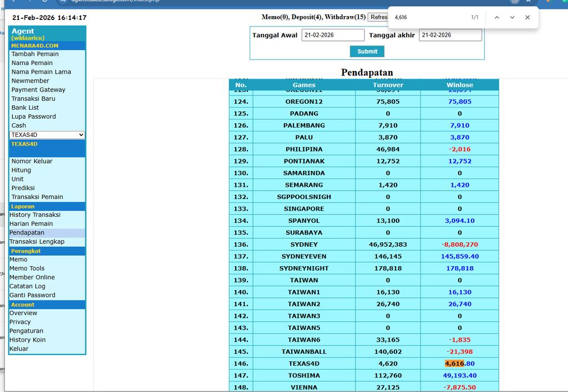Open the TEXAS4D market dropdown
Viewport: 568px width, 392px height.
click(x=47, y=135)
